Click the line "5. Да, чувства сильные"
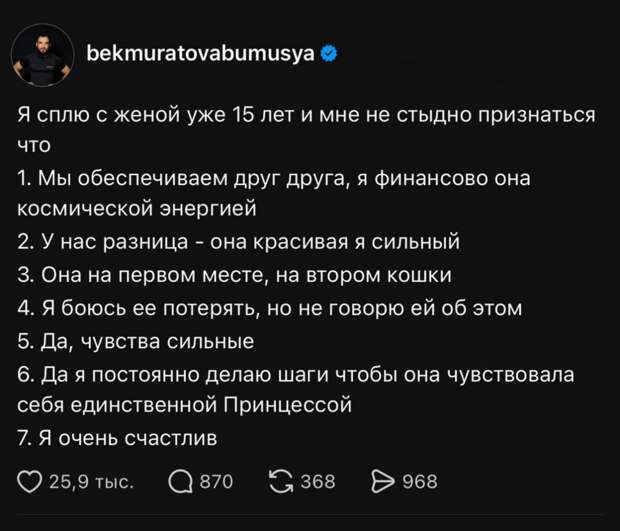 [x=135, y=341]
